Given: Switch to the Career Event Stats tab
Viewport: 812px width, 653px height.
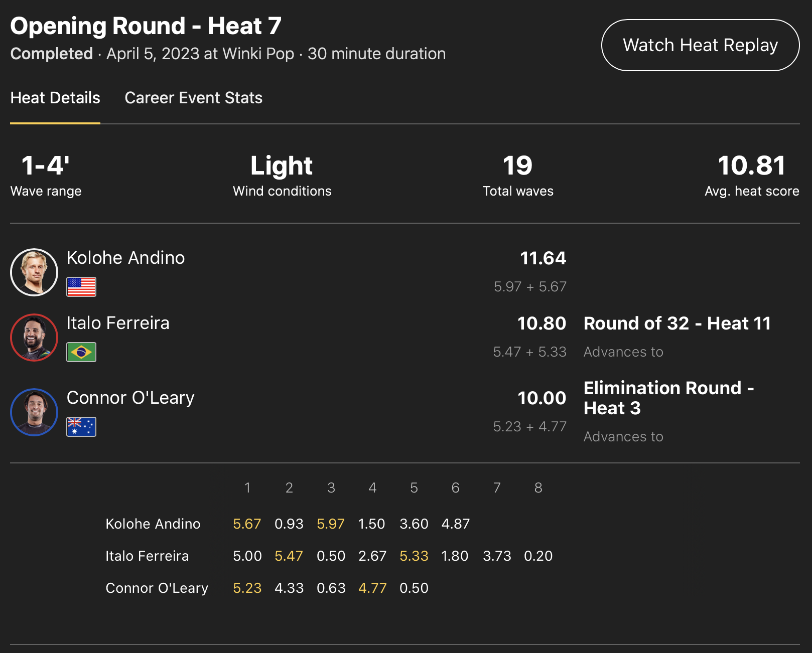Looking at the screenshot, I should click(193, 98).
